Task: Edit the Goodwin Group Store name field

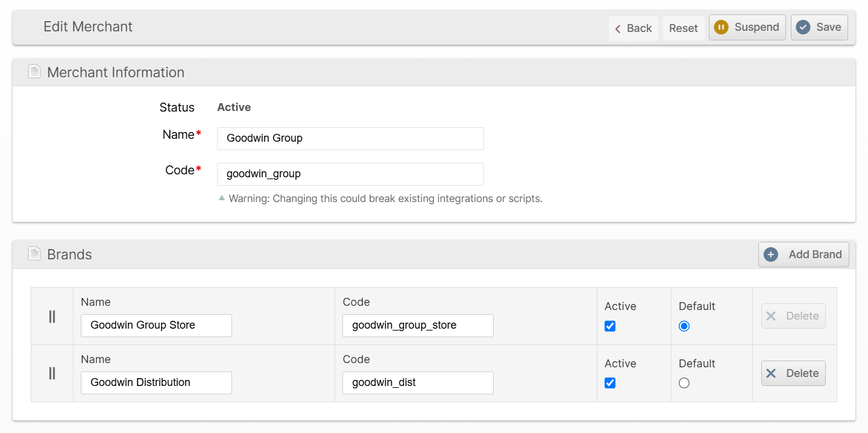Action: (156, 325)
